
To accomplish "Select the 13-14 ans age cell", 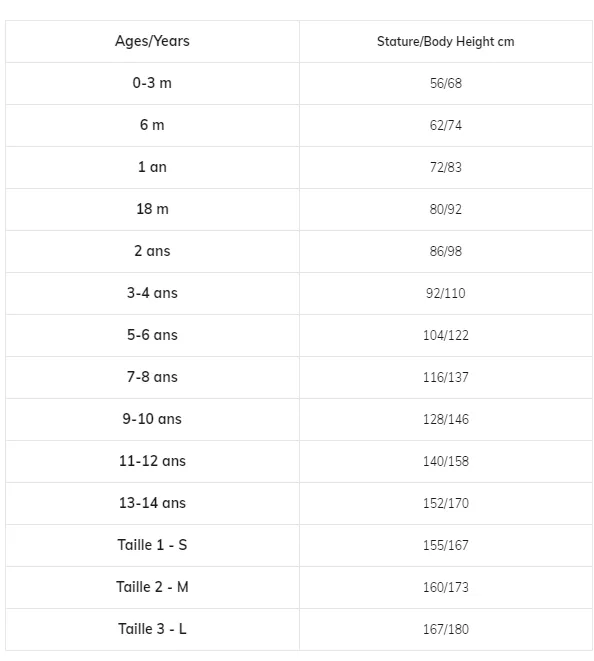I will click(x=152, y=503).
